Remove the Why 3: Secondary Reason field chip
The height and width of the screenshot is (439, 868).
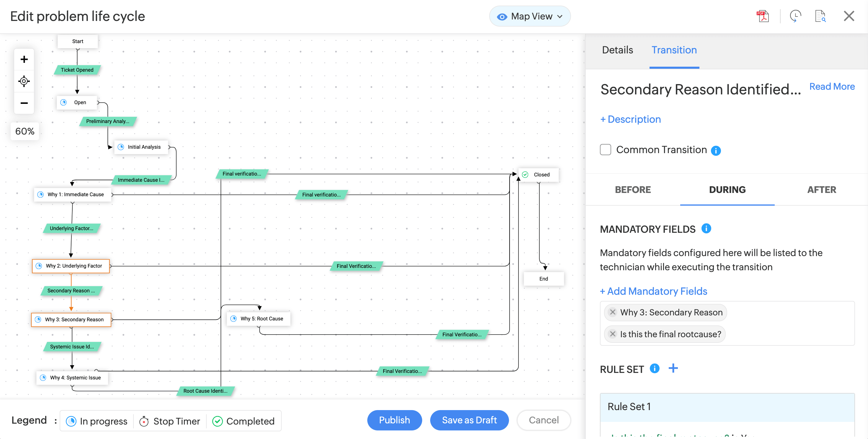[x=613, y=312]
